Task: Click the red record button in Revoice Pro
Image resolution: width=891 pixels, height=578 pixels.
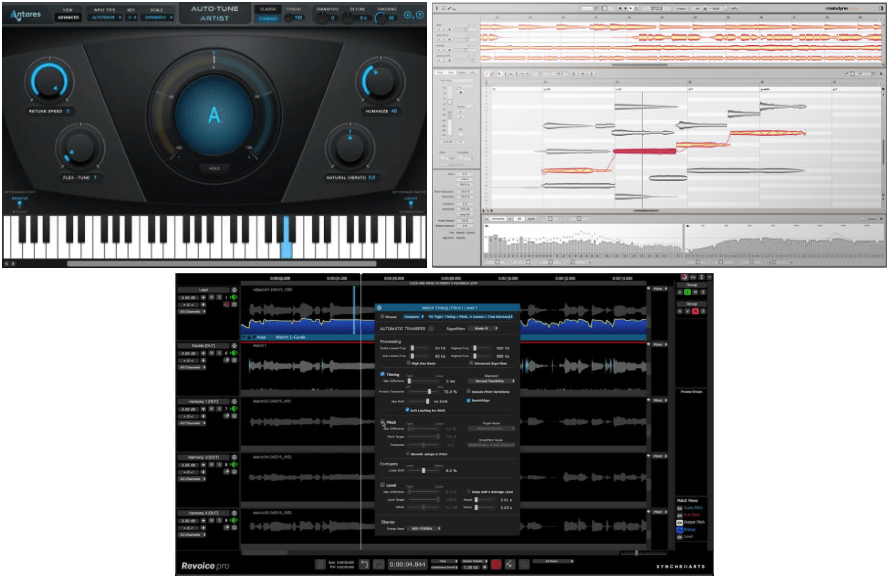Action: (495, 565)
